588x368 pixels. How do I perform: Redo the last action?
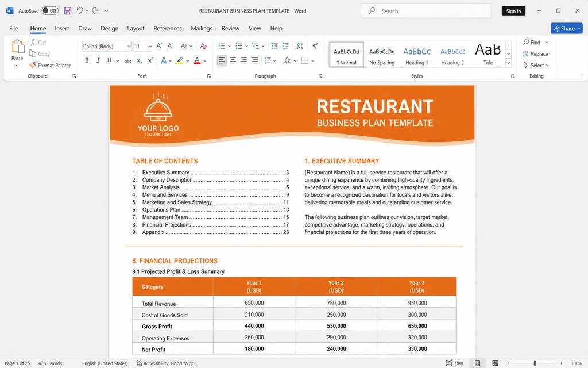(x=95, y=11)
